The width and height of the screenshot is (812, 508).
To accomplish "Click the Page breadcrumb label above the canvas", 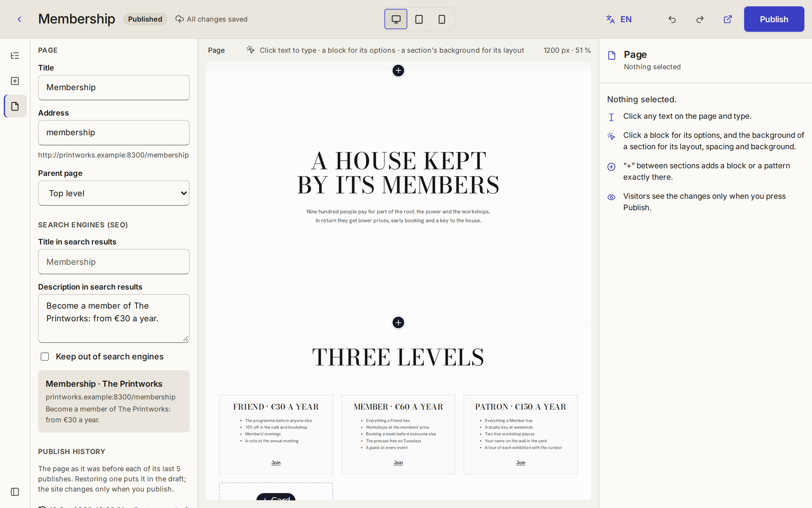I will (x=216, y=50).
